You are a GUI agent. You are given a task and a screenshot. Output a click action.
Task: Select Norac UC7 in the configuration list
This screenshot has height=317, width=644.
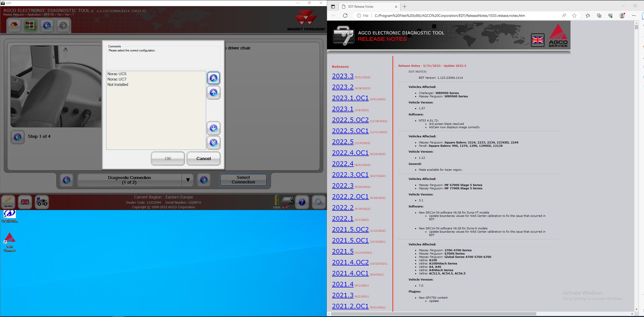[117, 79]
